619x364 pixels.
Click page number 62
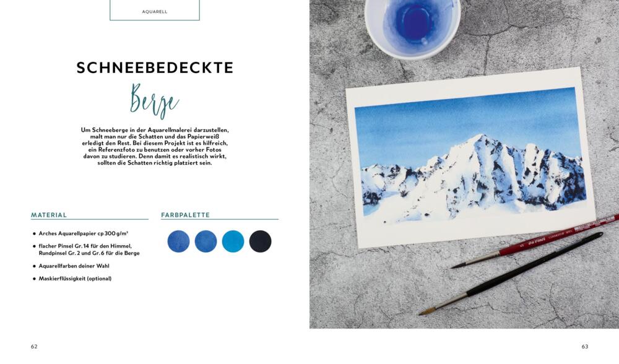pos(34,346)
